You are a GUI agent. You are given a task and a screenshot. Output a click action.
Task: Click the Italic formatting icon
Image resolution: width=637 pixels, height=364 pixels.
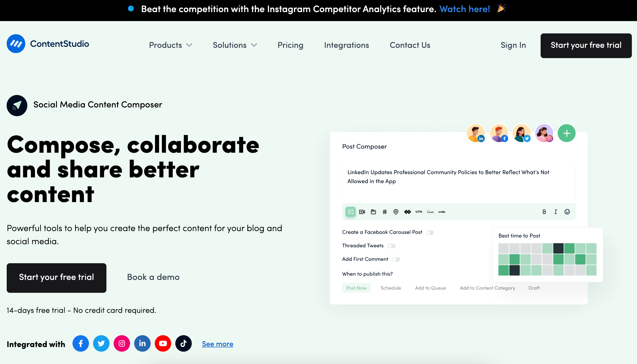tap(556, 212)
